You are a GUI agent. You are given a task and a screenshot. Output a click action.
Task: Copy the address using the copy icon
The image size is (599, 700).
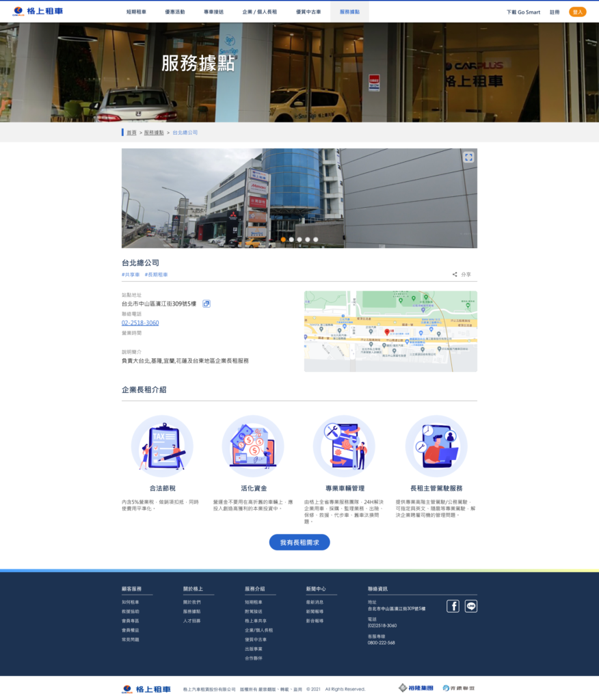207,304
